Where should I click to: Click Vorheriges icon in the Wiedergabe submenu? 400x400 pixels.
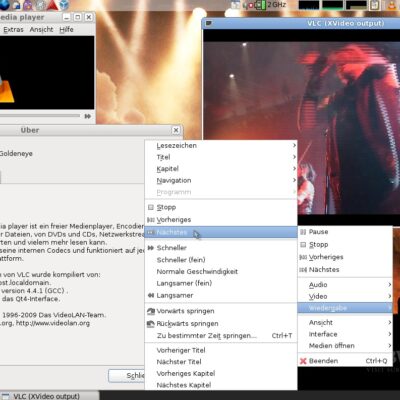click(151, 220)
